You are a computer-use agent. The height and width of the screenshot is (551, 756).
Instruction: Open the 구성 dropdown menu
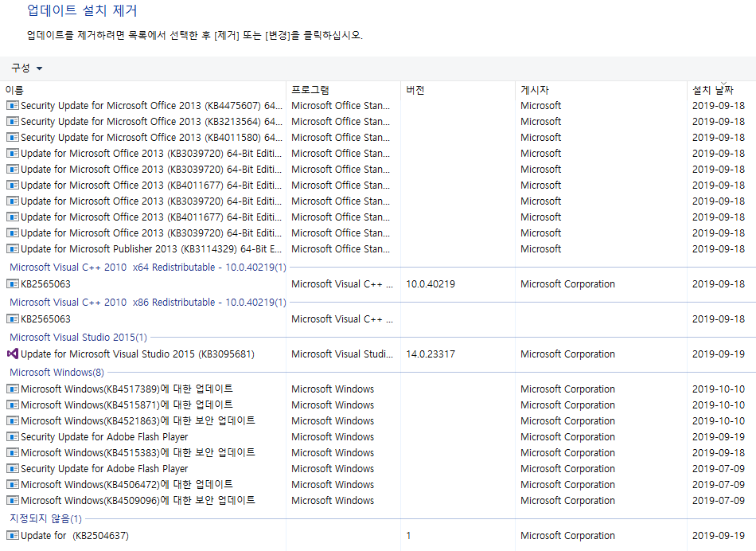[26, 68]
